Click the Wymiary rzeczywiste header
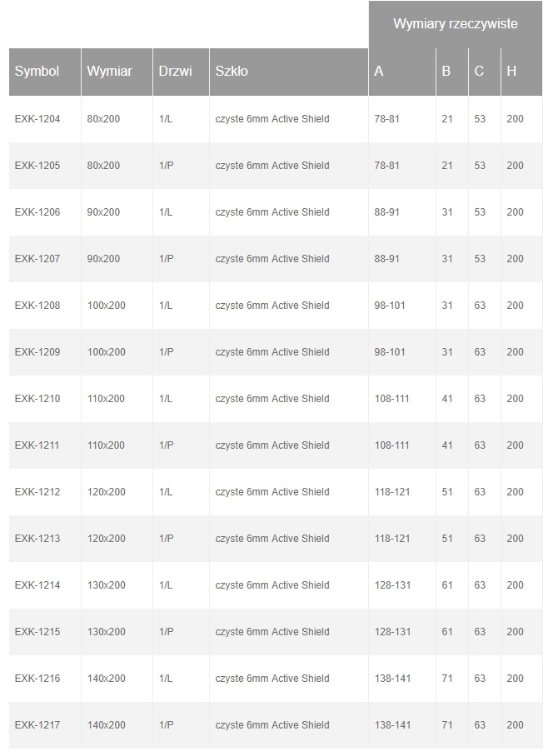The width and height of the screenshot is (543, 756). coord(455,24)
